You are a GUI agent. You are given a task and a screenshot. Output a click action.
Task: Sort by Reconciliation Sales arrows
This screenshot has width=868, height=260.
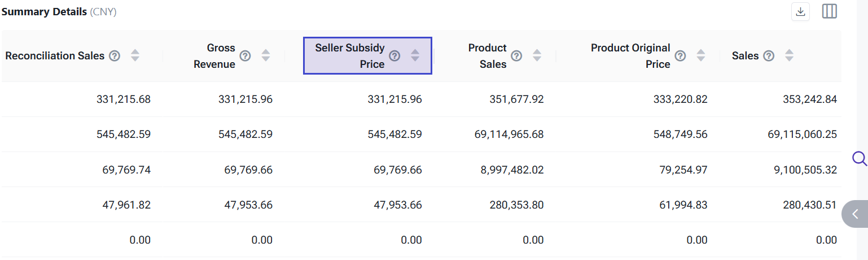tap(135, 55)
